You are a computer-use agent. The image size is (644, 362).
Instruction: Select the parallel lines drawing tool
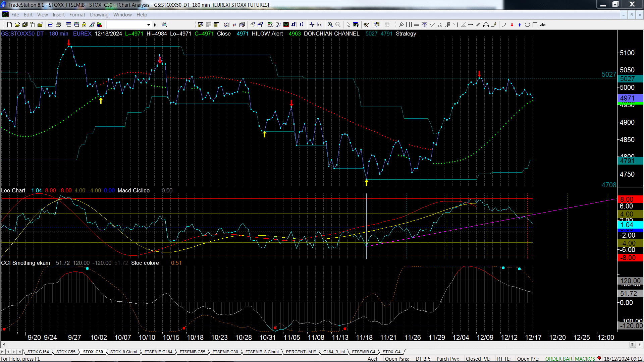478,25
